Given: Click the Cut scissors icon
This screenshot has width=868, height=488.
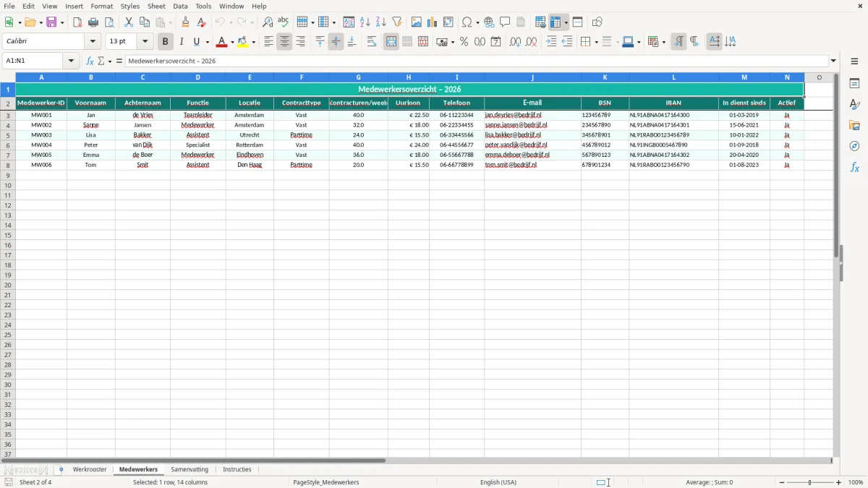Looking at the screenshot, I should (129, 22).
